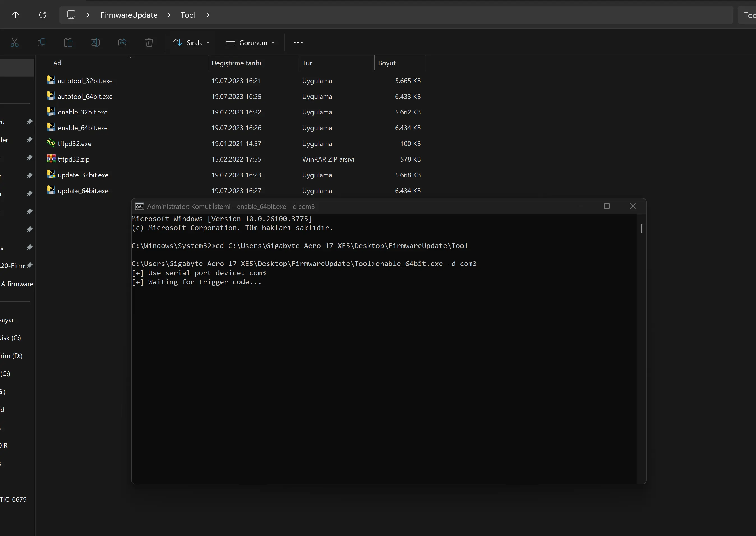Click the Command Prompt window title icon
The height and width of the screenshot is (536, 756).
(x=139, y=207)
